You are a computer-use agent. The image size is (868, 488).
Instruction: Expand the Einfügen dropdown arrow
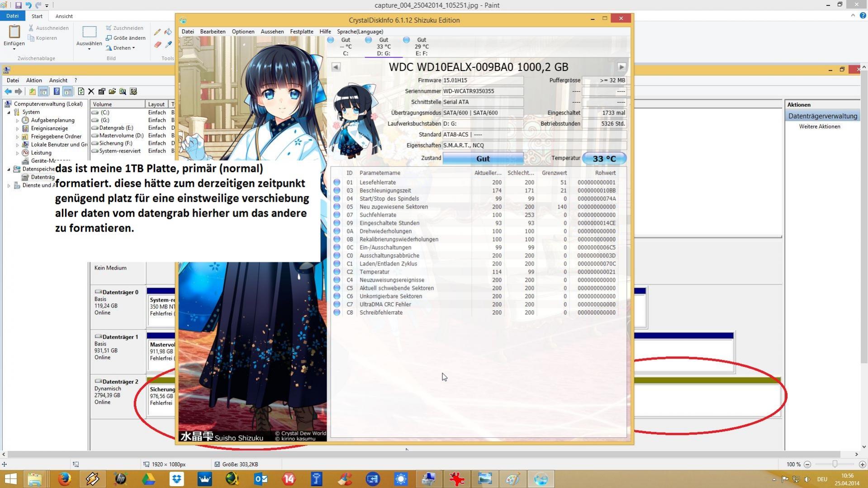(x=14, y=49)
